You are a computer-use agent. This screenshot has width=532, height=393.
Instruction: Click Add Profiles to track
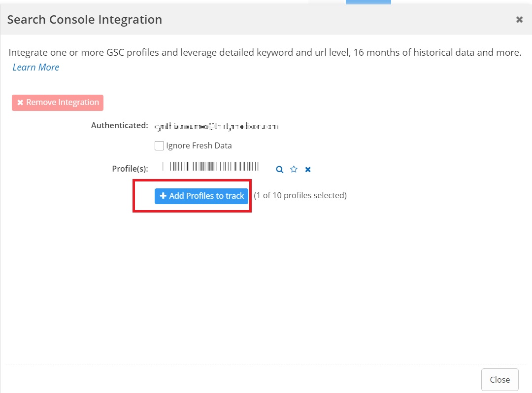[201, 196]
